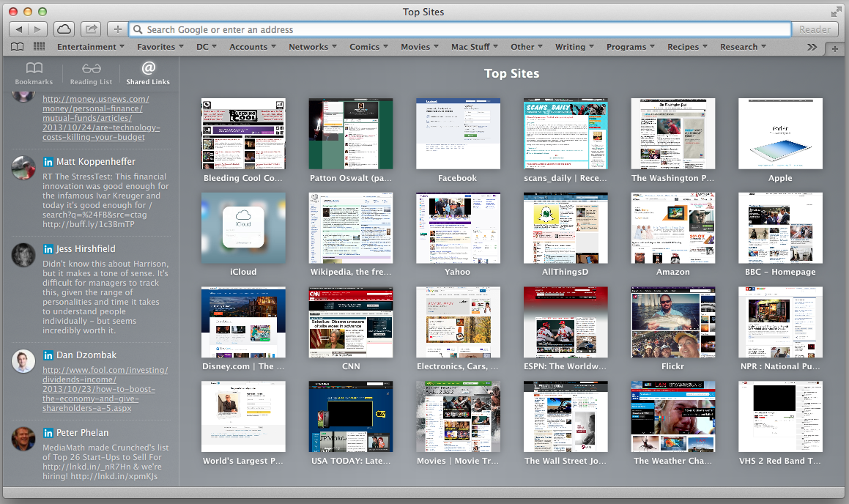Open the Flickr top site thumbnail
The height and width of the screenshot is (504, 849).
(673, 322)
